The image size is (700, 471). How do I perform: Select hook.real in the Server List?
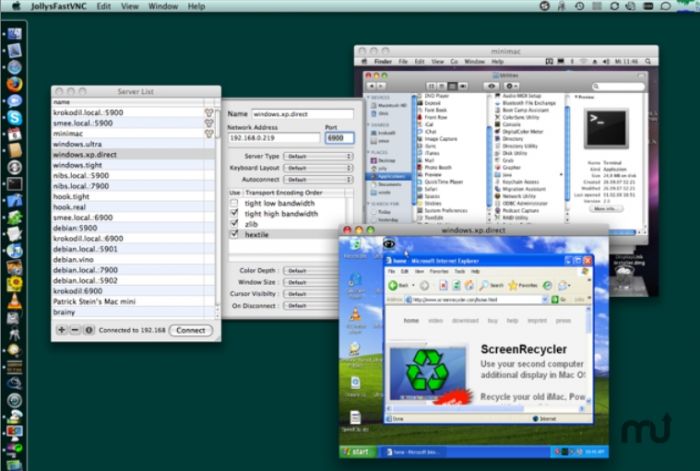pyautogui.click(x=133, y=207)
